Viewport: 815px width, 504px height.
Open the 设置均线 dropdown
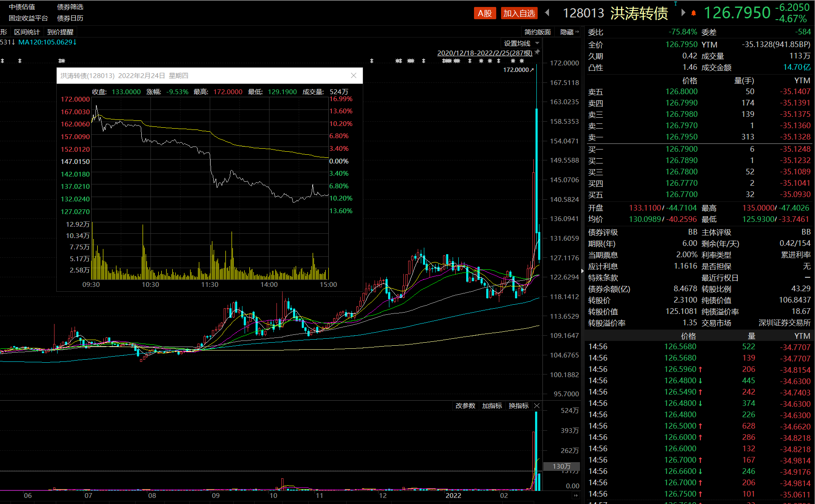pyautogui.click(x=522, y=43)
